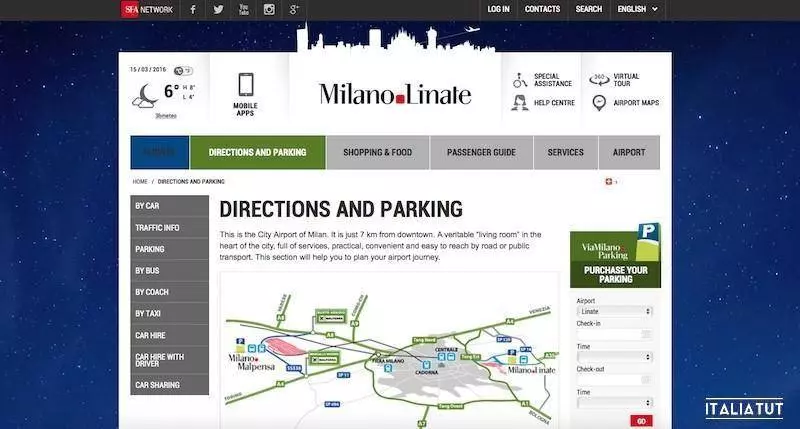Click the Home breadcrumb link
The width and height of the screenshot is (800, 429).
coord(140,182)
